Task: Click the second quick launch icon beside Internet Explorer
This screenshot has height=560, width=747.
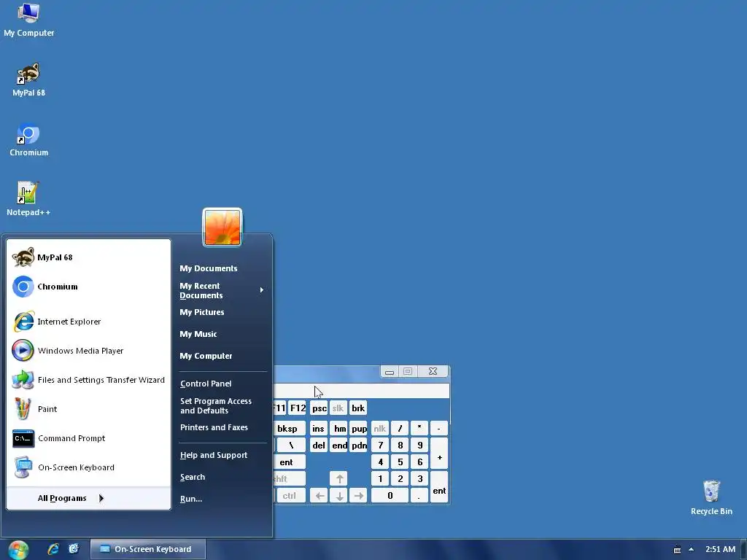Action: coord(74,549)
